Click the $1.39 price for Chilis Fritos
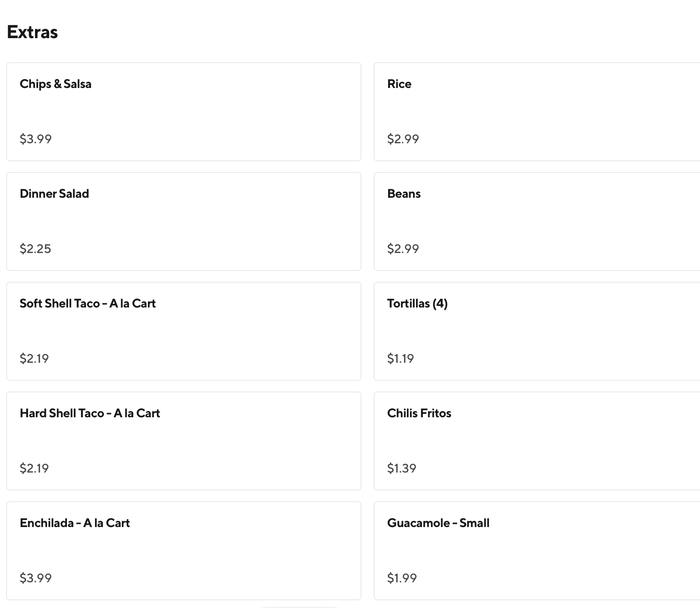Viewport: 700px width, 608px height. 402,468
